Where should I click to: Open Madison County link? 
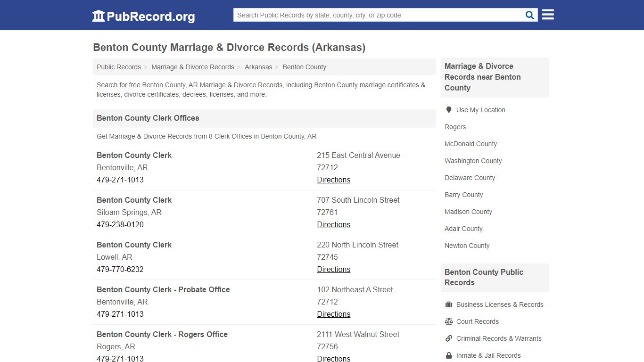tap(468, 212)
